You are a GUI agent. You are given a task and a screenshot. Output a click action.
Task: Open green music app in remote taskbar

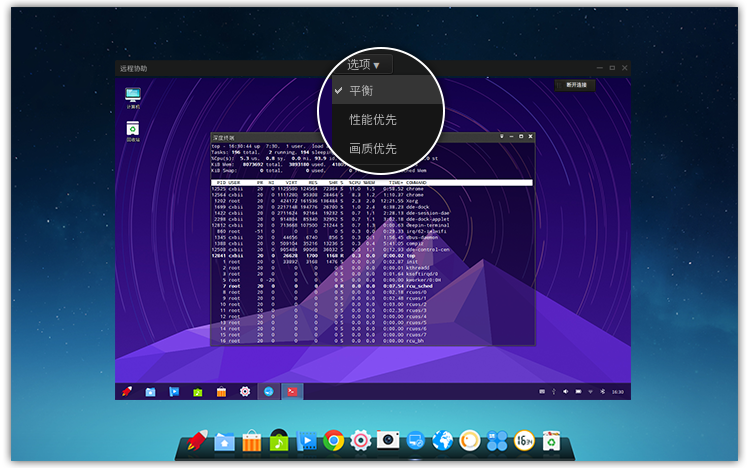tap(198, 392)
